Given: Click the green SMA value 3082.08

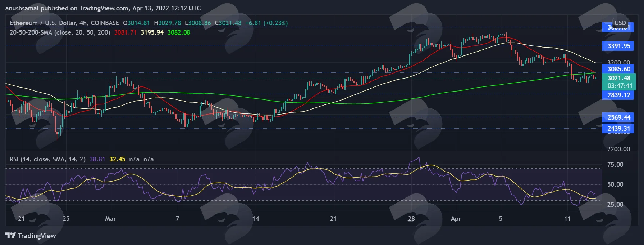Looking at the screenshot, I should click(x=179, y=32).
